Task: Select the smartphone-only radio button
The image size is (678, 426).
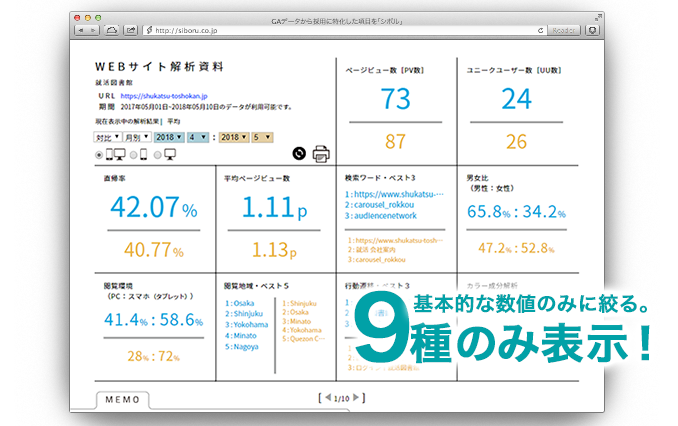Action: click(x=133, y=155)
